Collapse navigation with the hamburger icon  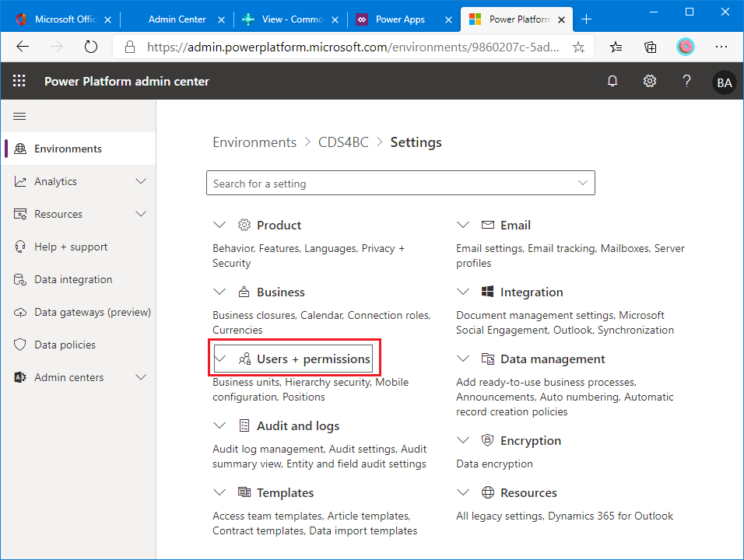[x=19, y=116]
